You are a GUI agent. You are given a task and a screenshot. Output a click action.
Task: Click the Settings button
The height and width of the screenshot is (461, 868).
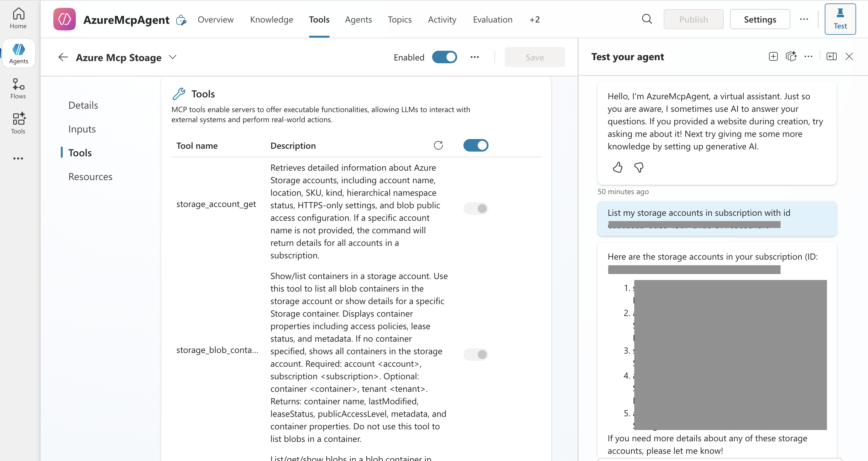(760, 19)
